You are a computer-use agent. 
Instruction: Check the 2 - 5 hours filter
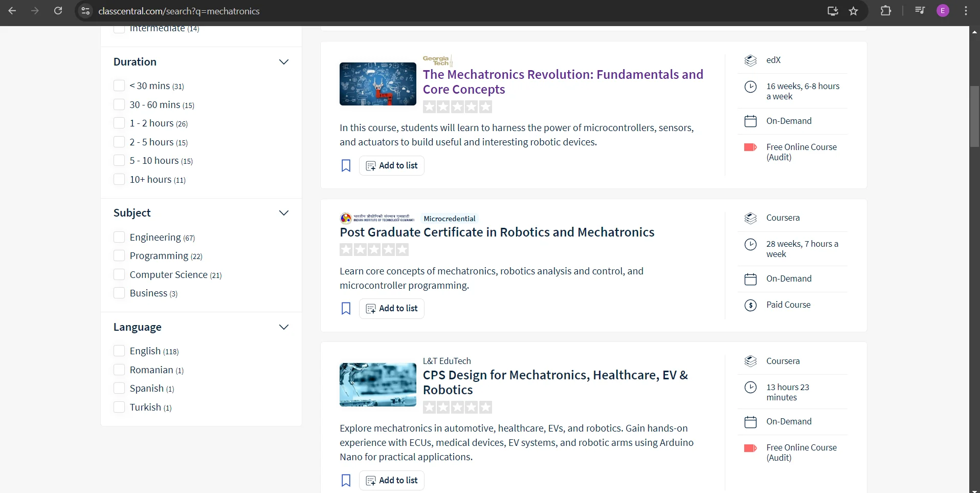click(119, 142)
